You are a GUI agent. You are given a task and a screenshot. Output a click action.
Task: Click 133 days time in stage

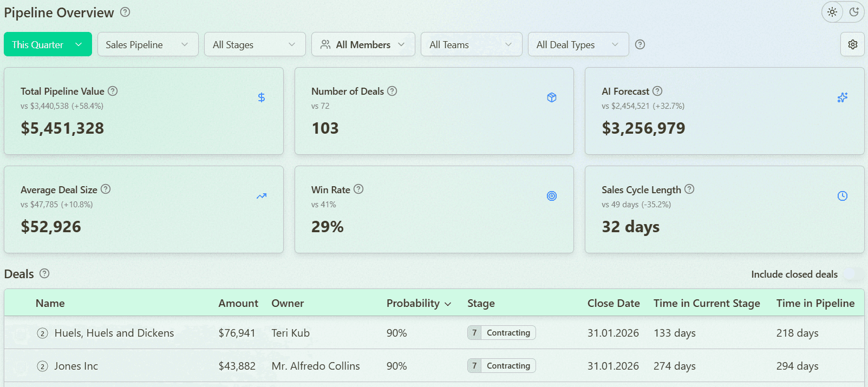click(675, 333)
